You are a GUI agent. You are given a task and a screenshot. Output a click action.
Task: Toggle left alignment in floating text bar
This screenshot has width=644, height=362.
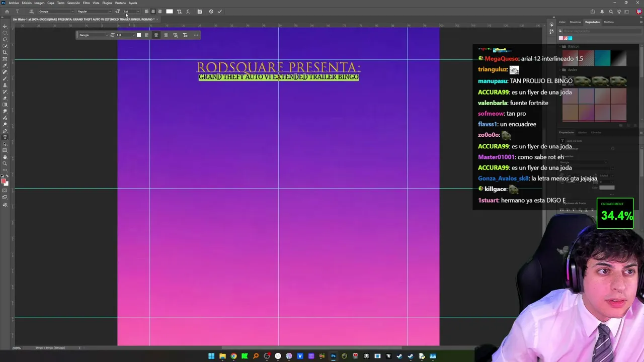(x=146, y=35)
